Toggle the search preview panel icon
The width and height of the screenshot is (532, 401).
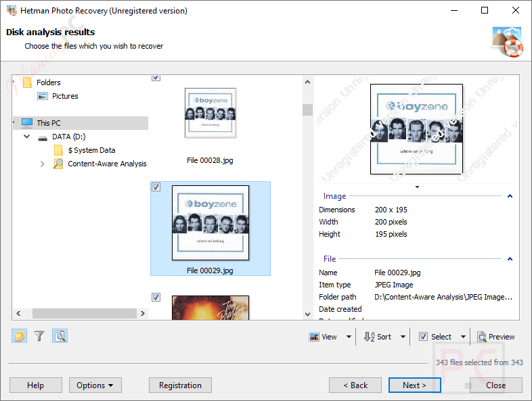pyautogui.click(x=60, y=336)
